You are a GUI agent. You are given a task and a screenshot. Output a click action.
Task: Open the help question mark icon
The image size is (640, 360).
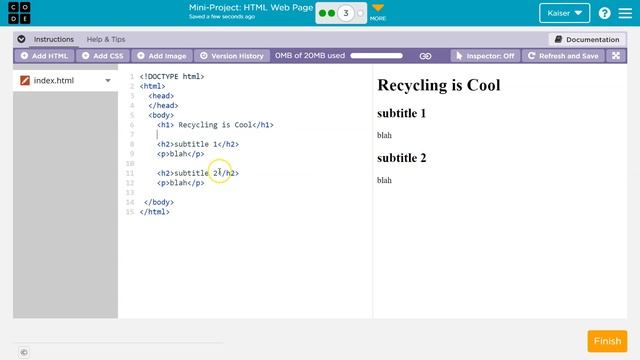point(604,13)
